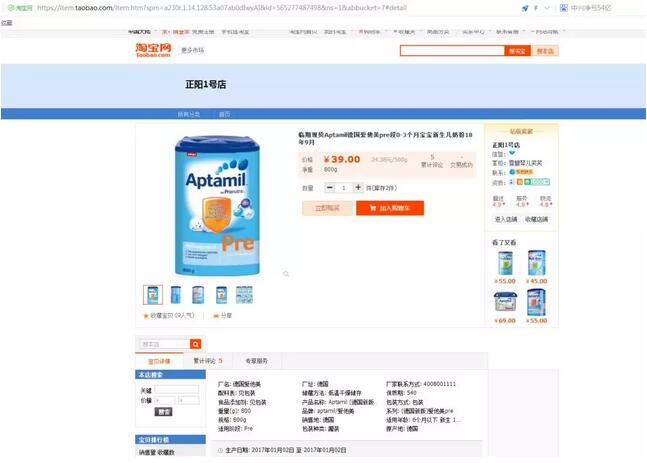Click the clock icon beside 生产日期

point(220,450)
